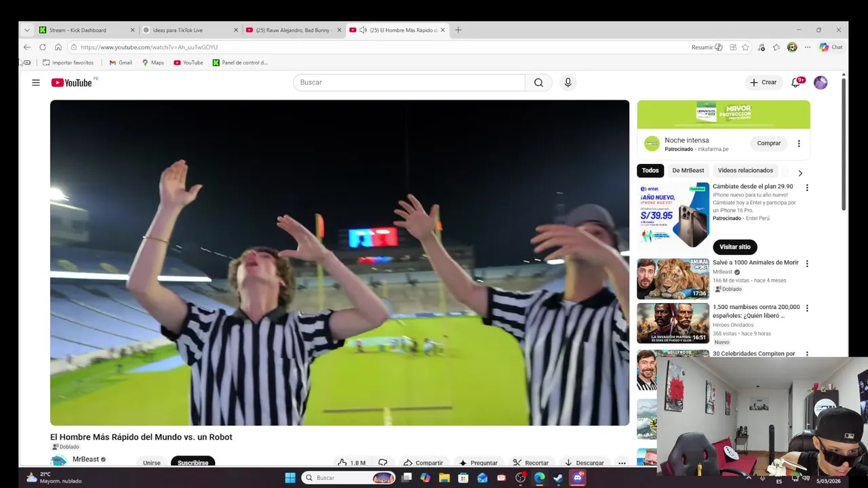The image size is (868, 488).
Task: Start voice search with the microphone icon
Action: (x=568, y=83)
